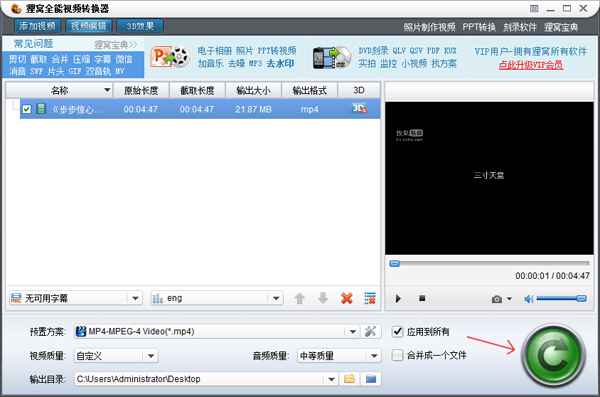
Task: Open 狸窝宝典>> link
Action: coord(116,45)
